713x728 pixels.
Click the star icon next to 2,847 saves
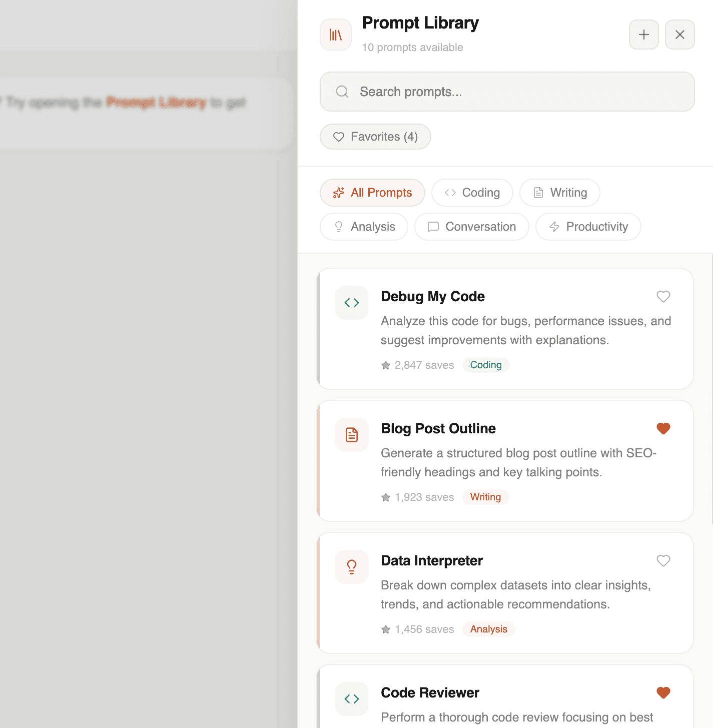[386, 365]
